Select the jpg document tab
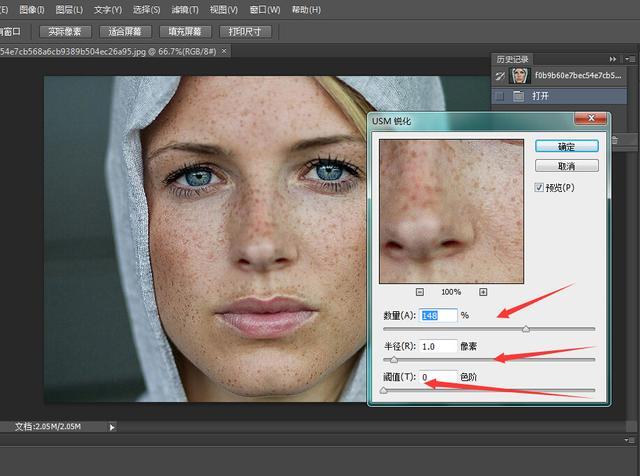Screen dimensions: 640x476 point(108,51)
